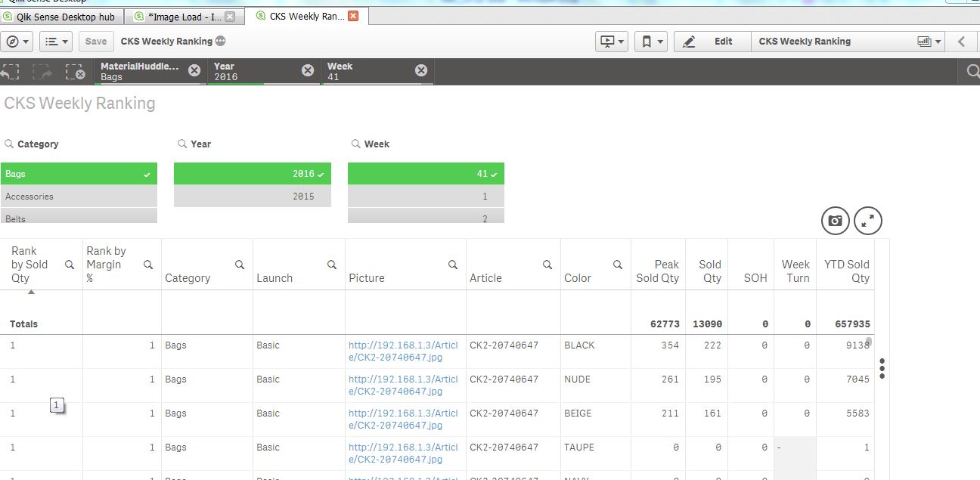Open app info dots next to title
980x480 pixels.
pos(220,42)
